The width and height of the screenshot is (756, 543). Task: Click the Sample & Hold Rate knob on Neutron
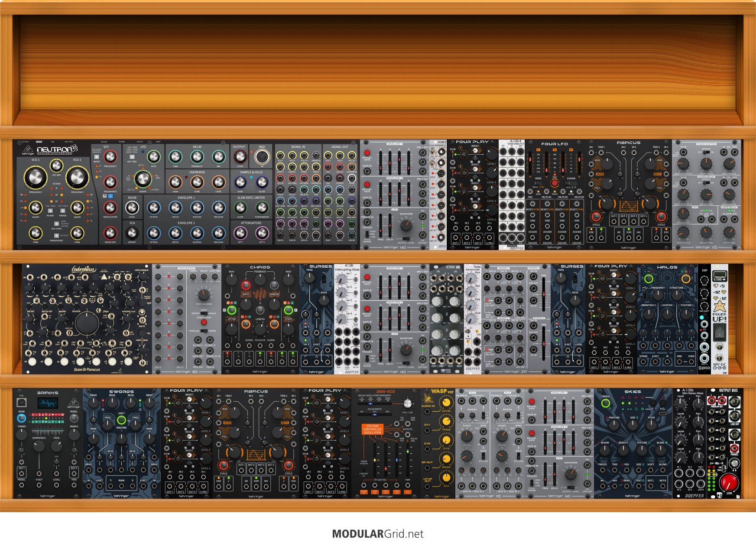coord(240,182)
